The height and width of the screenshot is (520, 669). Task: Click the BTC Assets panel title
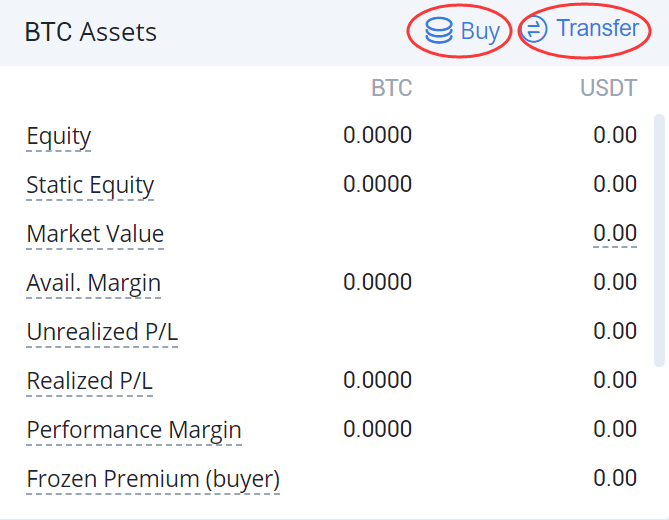[x=91, y=32]
